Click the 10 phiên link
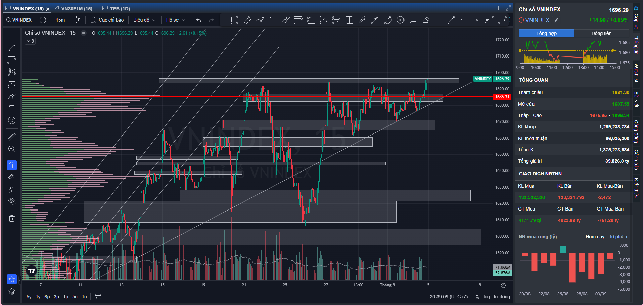644x306 pixels. (618, 237)
